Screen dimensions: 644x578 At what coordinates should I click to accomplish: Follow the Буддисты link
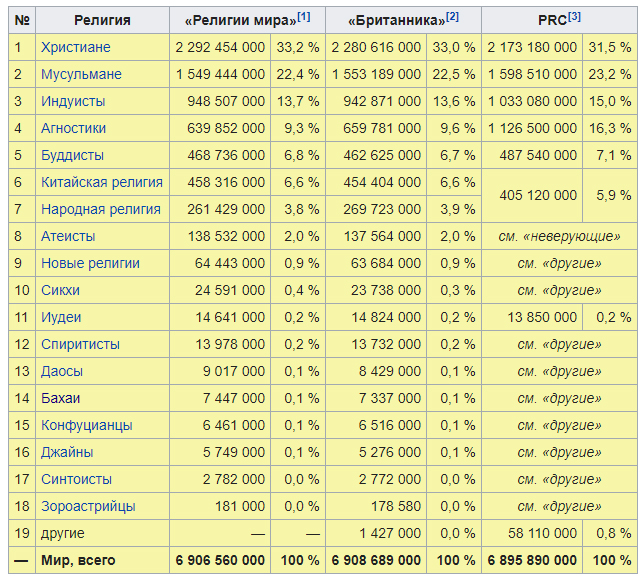[x=72, y=155]
